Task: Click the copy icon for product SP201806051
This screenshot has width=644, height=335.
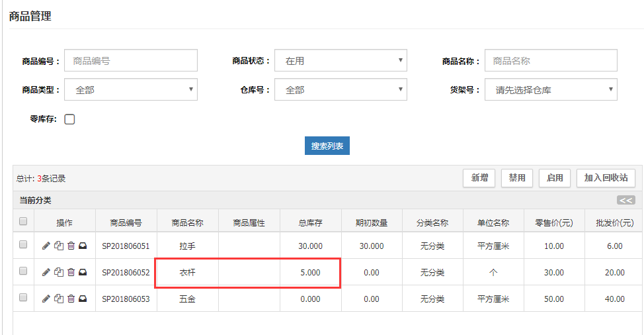Action: 59,246
